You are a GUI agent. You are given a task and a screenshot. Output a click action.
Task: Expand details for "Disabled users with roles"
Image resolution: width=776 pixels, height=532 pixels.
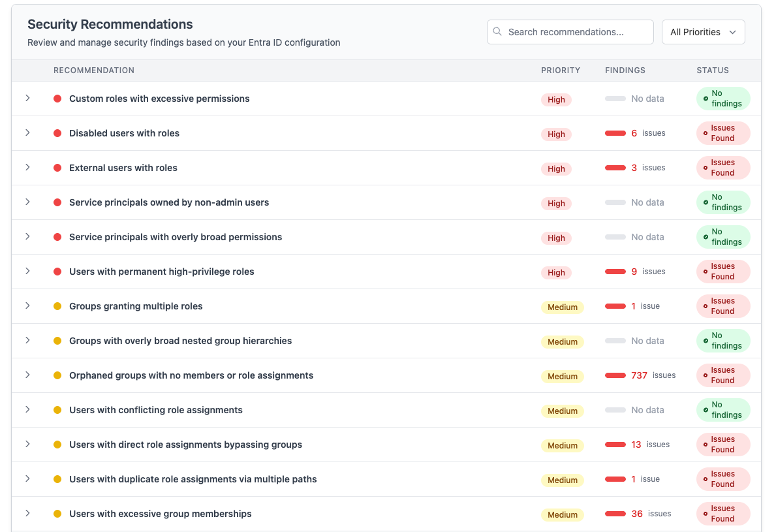click(28, 133)
